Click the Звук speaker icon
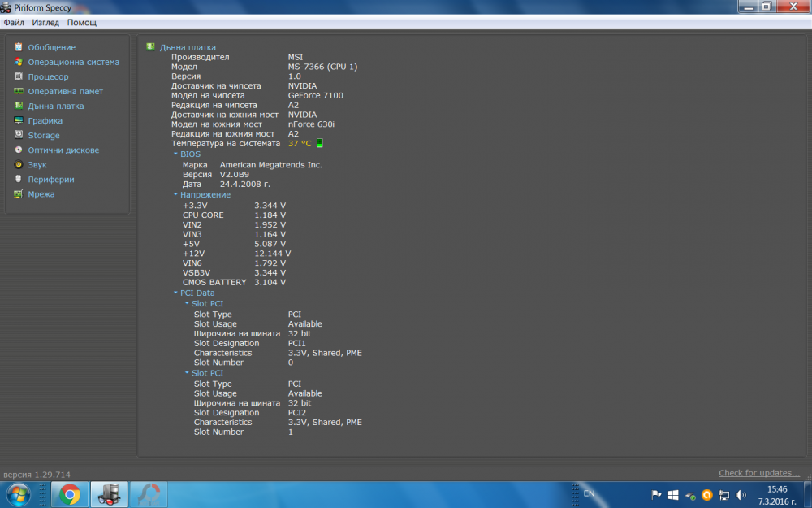Screen dimensions: 812x508 click(x=19, y=164)
